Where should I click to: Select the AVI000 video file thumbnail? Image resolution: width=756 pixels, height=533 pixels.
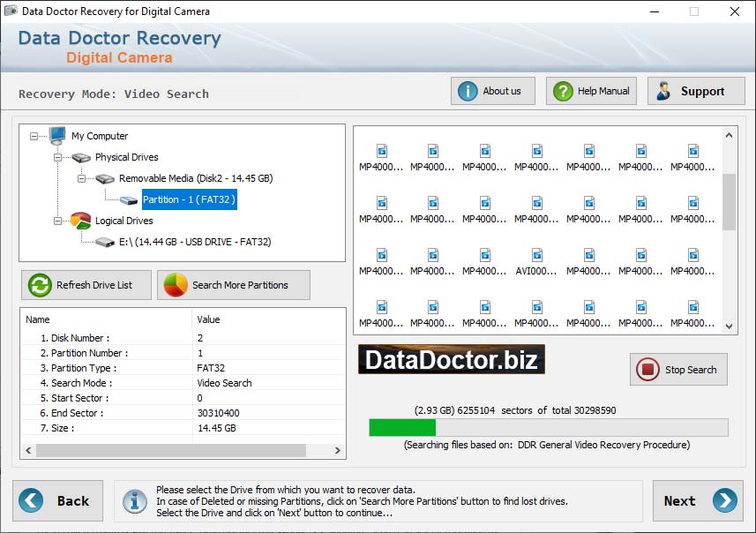pos(536,256)
